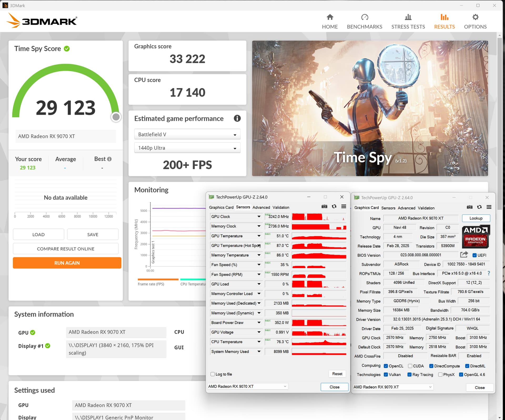Show estimated game performance info icon

pyautogui.click(x=237, y=119)
